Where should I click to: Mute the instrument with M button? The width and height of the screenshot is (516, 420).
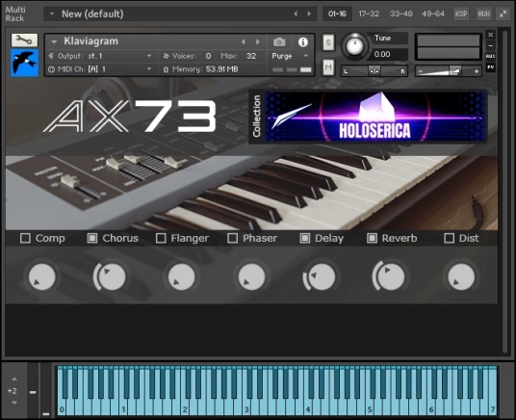(328, 67)
